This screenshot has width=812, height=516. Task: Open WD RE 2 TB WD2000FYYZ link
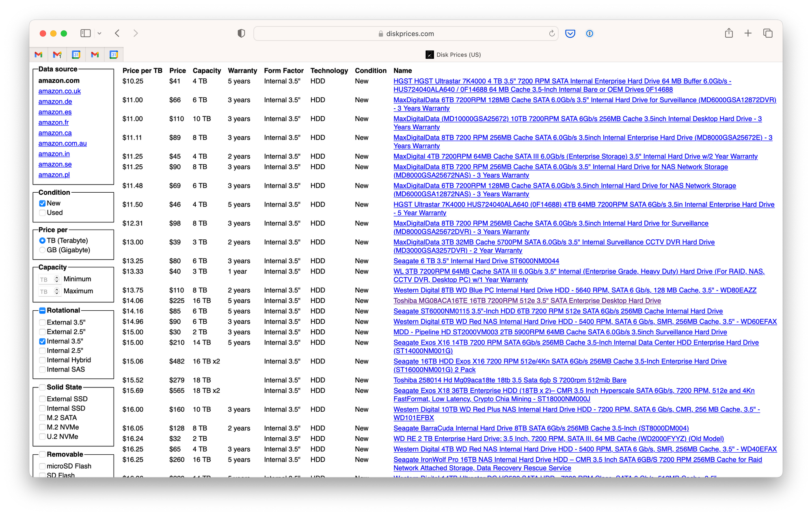[559, 439]
